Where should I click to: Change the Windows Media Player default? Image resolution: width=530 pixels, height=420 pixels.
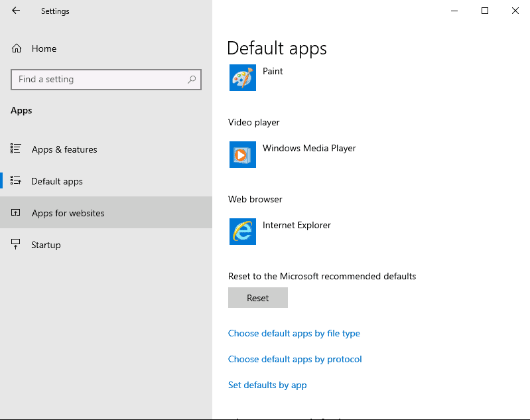[x=293, y=155]
